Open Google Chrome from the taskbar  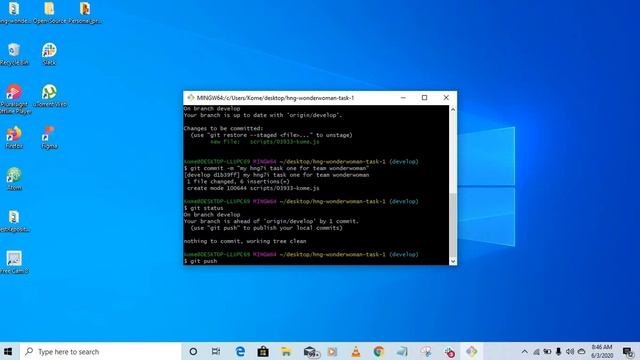tap(379, 351)
